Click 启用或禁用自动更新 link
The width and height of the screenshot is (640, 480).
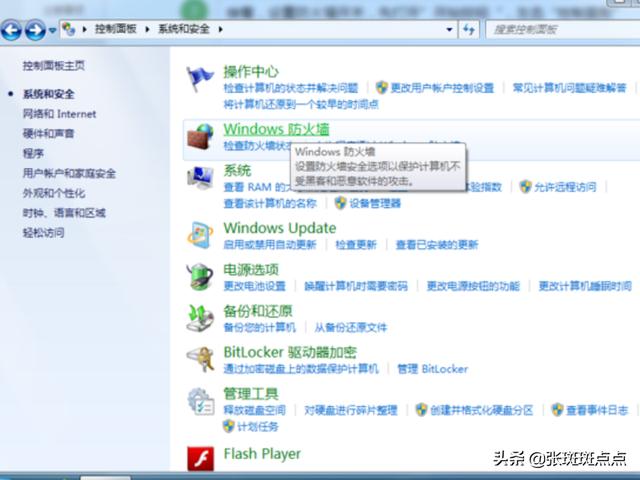click(x=270, y=245)
